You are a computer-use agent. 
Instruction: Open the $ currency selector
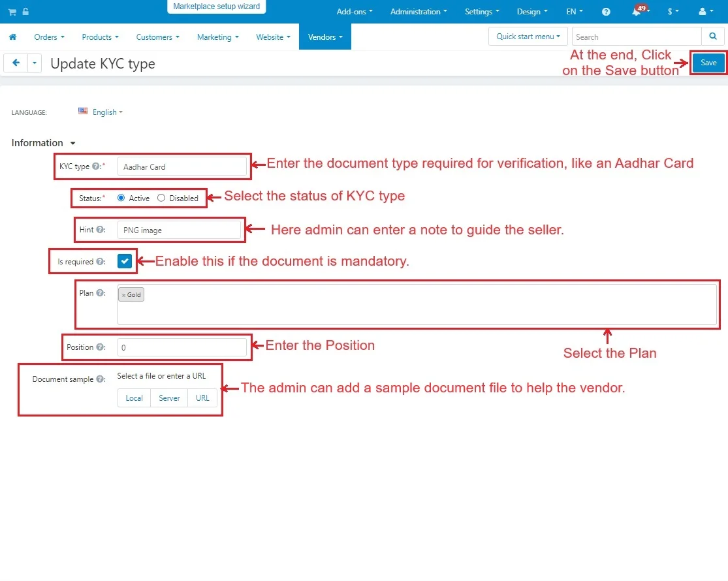pyautogui.click(x=673, y=12)
